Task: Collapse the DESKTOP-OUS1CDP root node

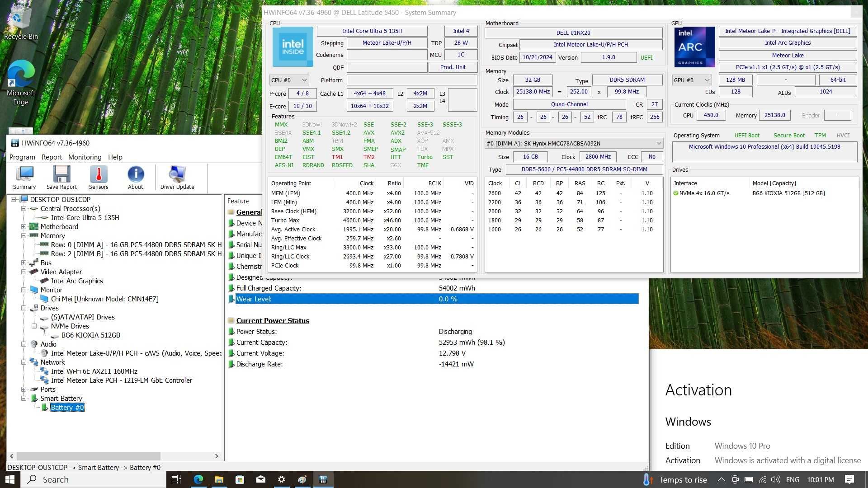Action: 13,199
